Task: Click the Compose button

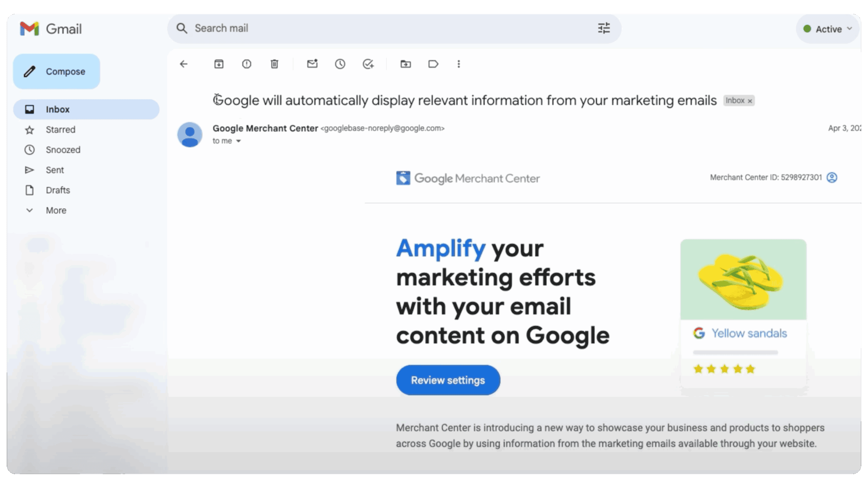Action: pos(57,72)
